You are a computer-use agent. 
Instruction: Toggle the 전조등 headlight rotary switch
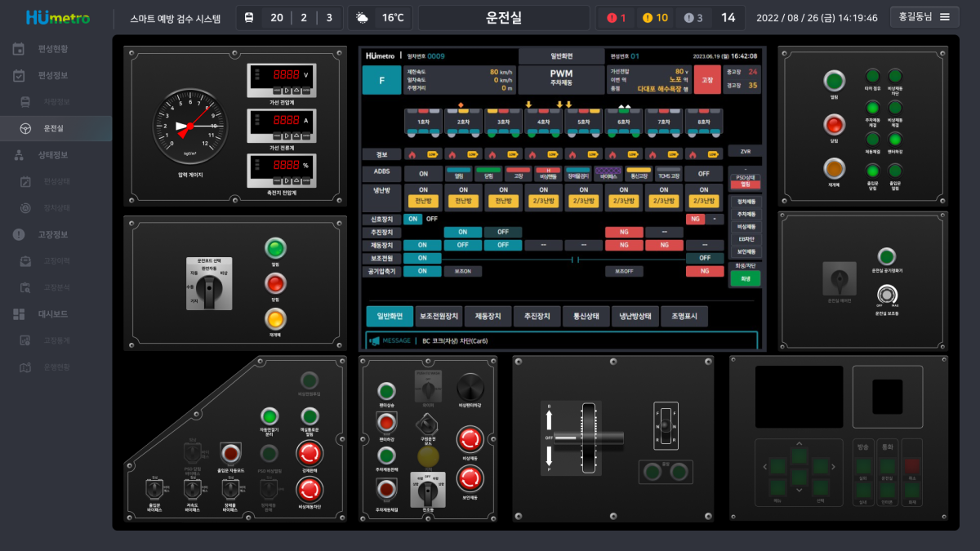(x=428, y=489)
